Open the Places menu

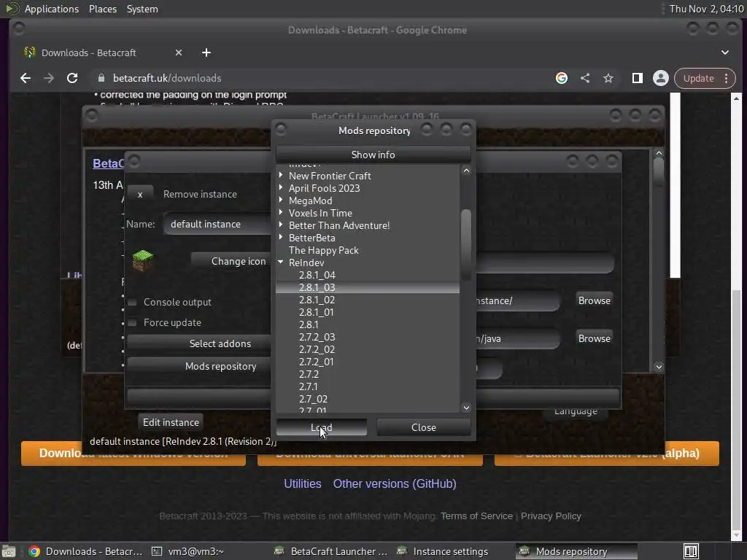click(102, 9)
